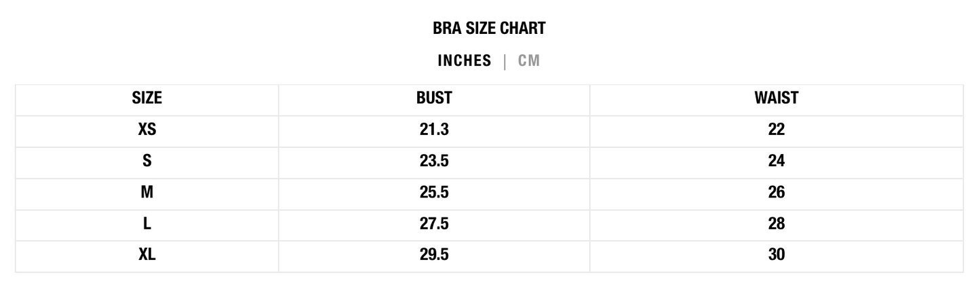This screenshot has height=308, width=980.
Task: Click the WAIST column header
Action: (x=777, y=98)
